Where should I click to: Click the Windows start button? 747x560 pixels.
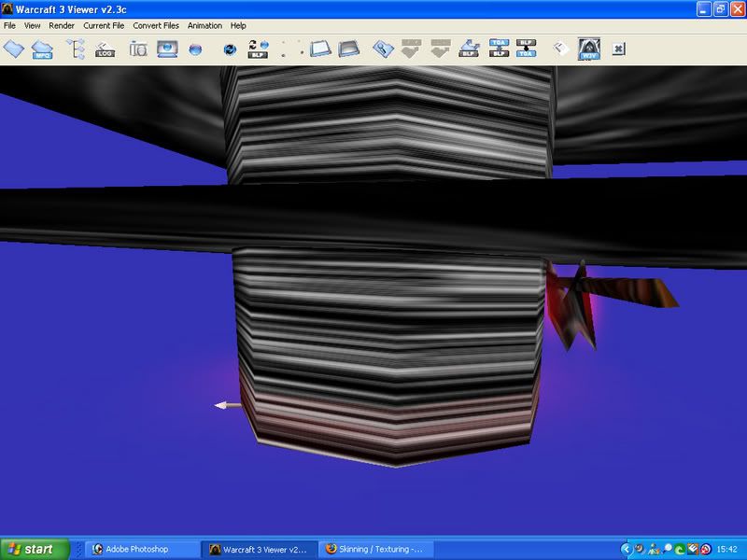tap(35, 549)
